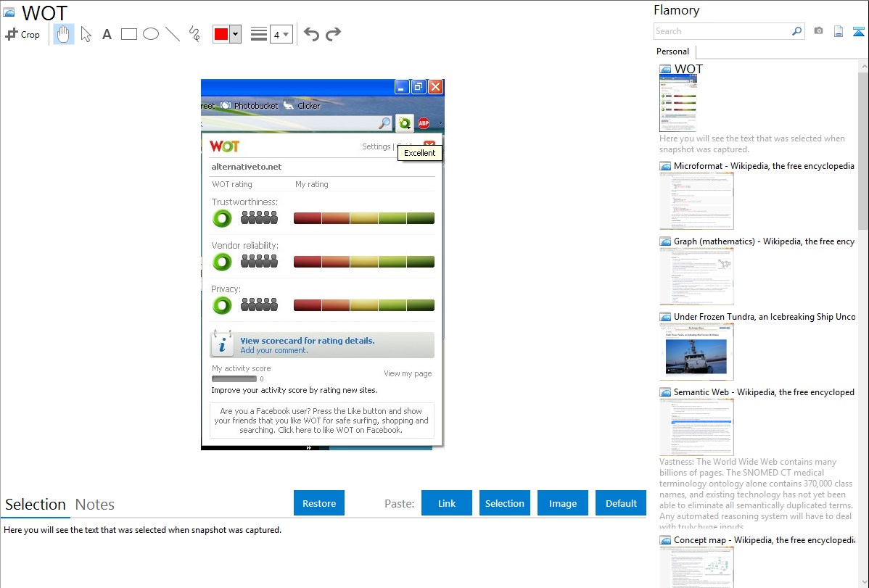Select the arrow pointer tool
This screenshot has width=869, height=588.
[x=86, y=34]
